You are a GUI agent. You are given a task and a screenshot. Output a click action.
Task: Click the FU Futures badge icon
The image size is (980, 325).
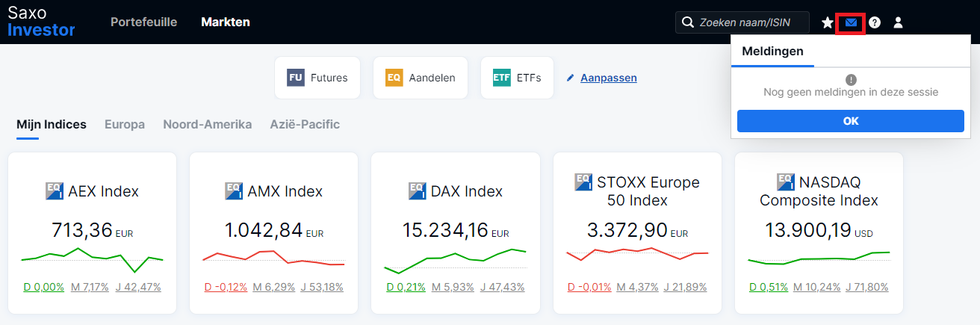click(x=296, y=78)
